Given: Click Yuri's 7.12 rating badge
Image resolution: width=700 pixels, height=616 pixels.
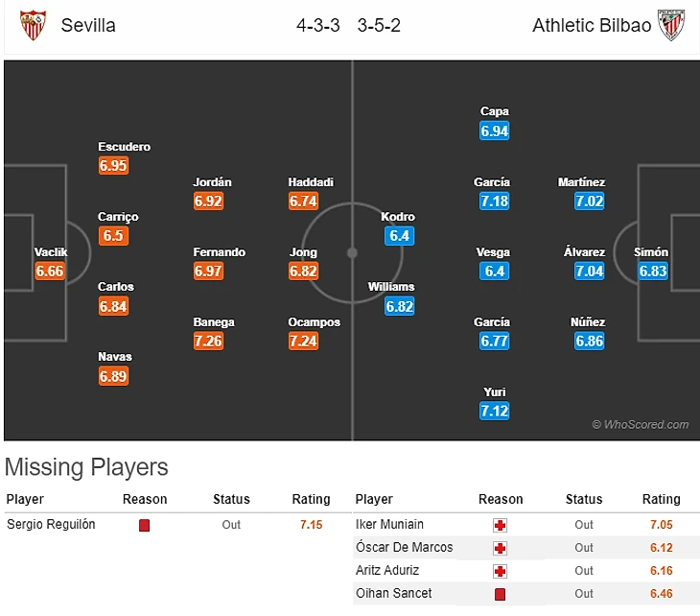Looking at the screenshot, I should click(x=495, y=412).
